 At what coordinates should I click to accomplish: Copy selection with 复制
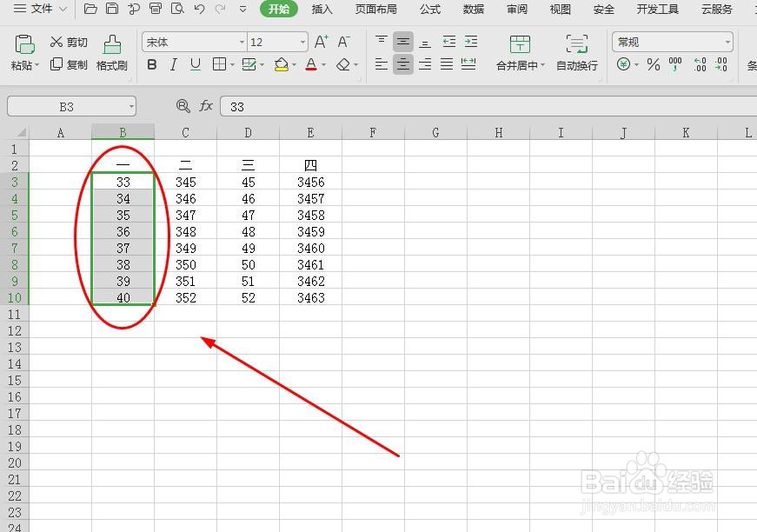69,64
